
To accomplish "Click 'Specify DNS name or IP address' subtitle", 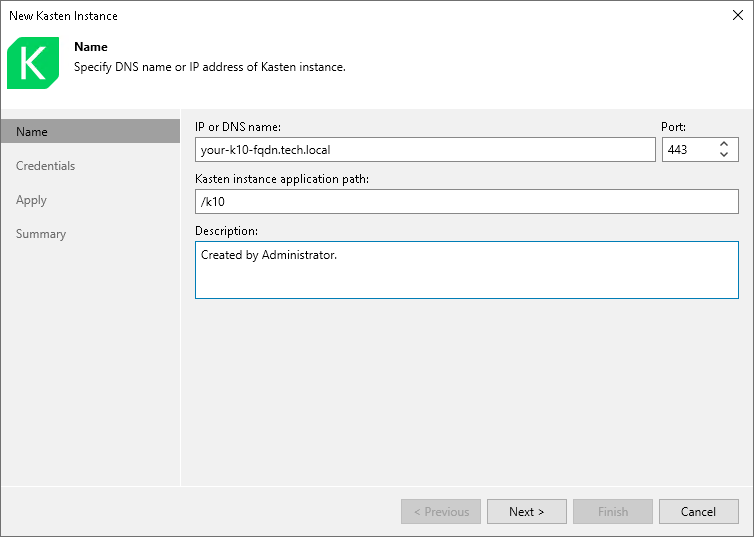I will pos(210,67).
